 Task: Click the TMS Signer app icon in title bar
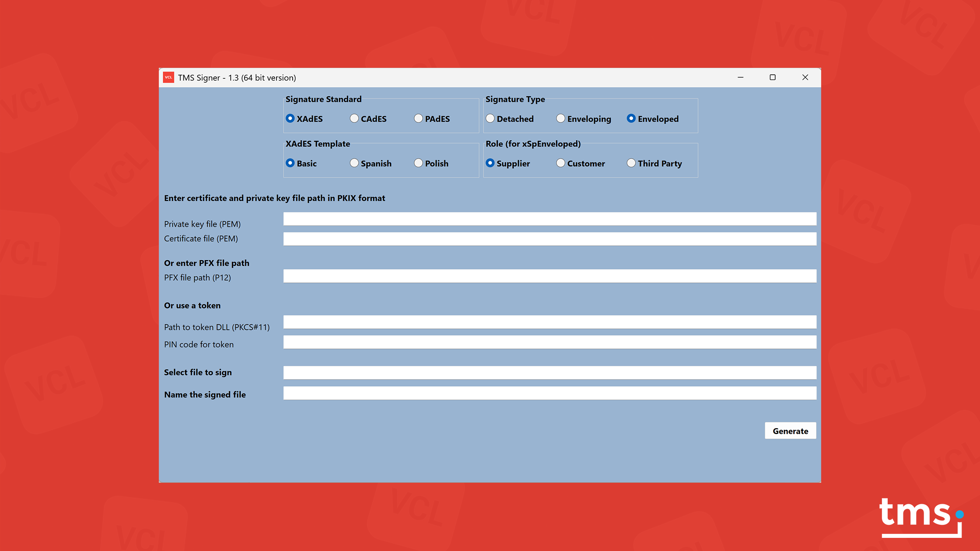[168, 77]
